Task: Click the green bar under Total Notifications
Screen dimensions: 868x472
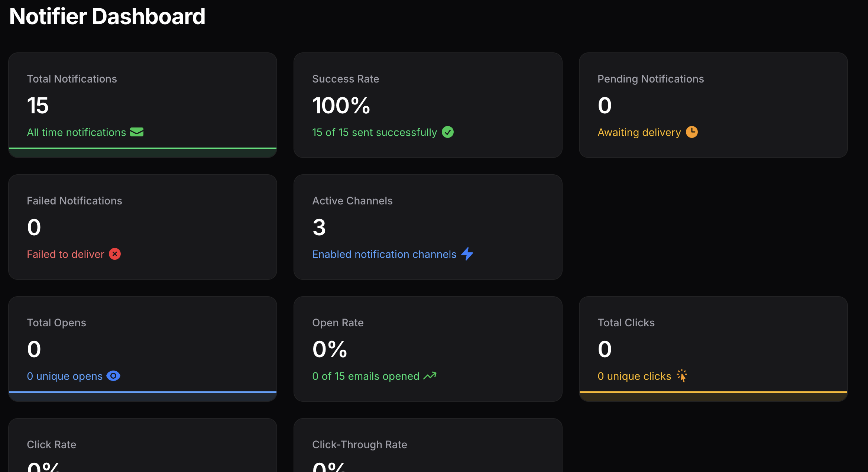Action: click(x=143, y=148)
